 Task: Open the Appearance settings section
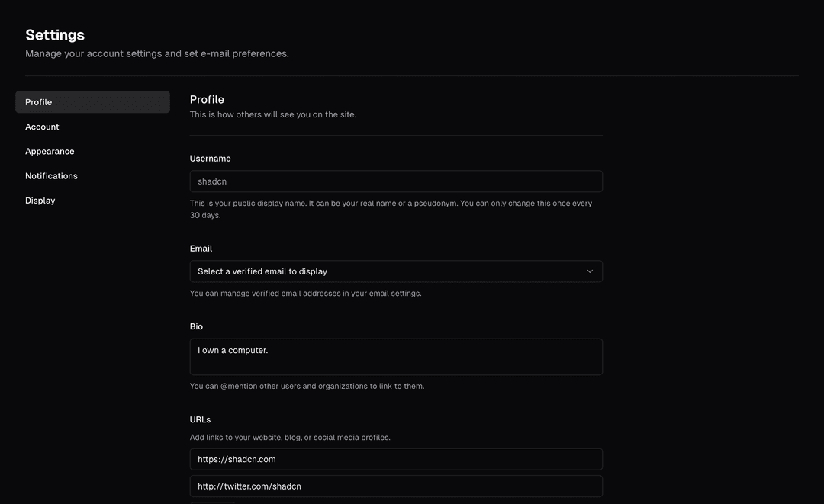click(x=50, y=150)
